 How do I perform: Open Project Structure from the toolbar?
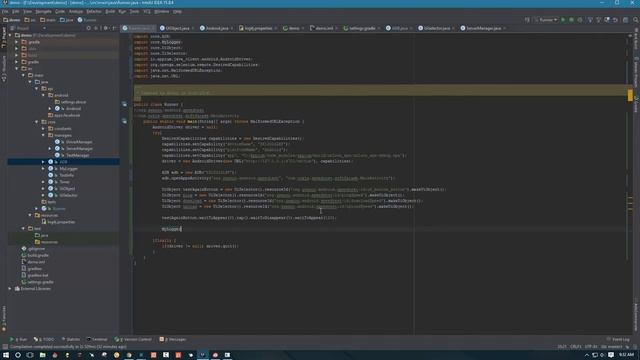(x=625, y=20)
